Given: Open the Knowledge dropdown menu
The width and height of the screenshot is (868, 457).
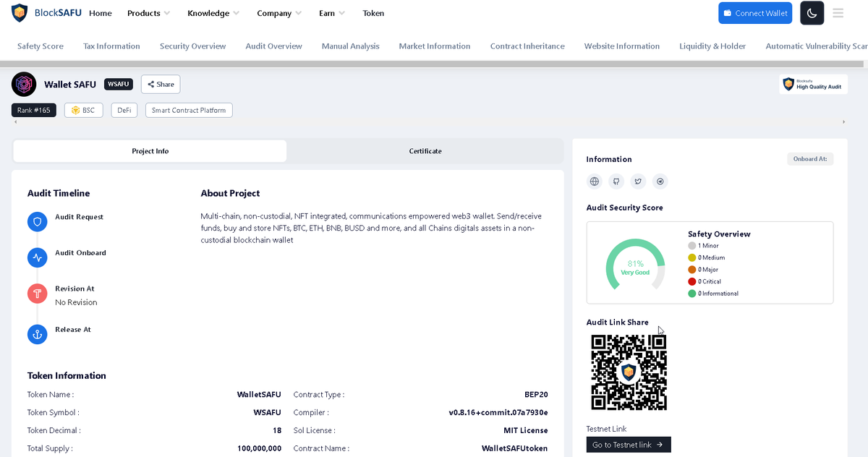Looking at the screenshot, I should click(209, 13).
